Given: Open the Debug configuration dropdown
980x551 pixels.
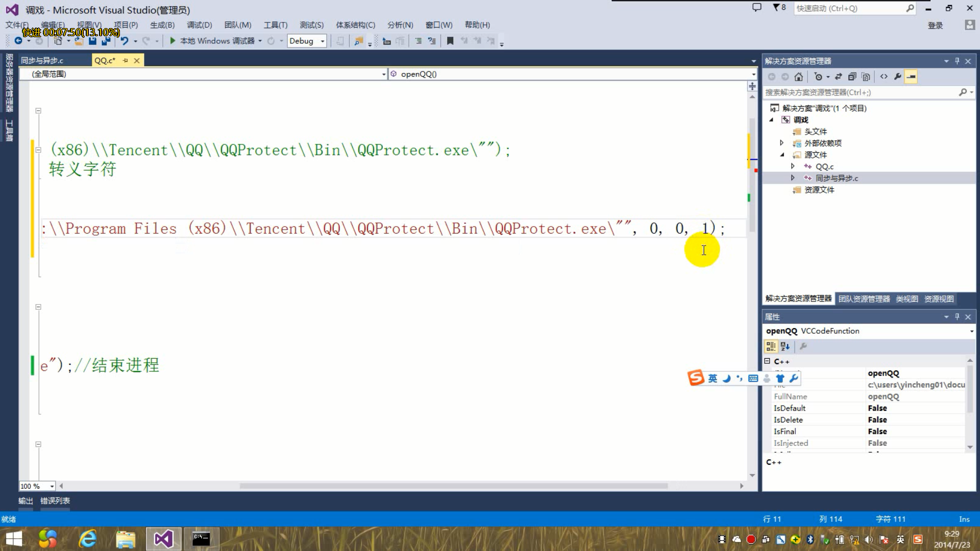Looking at the screenshot, I should click(x=322, y=41).
